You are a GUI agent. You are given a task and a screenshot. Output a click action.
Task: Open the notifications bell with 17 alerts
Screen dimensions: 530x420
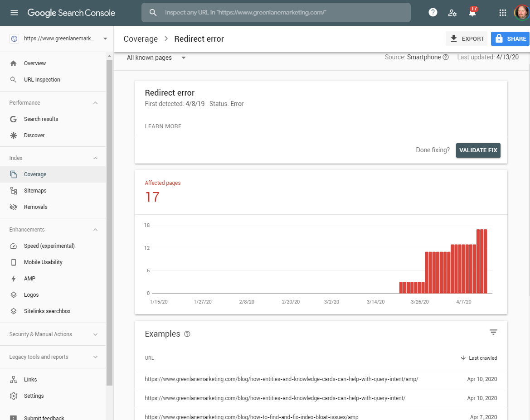coord(472,12)
